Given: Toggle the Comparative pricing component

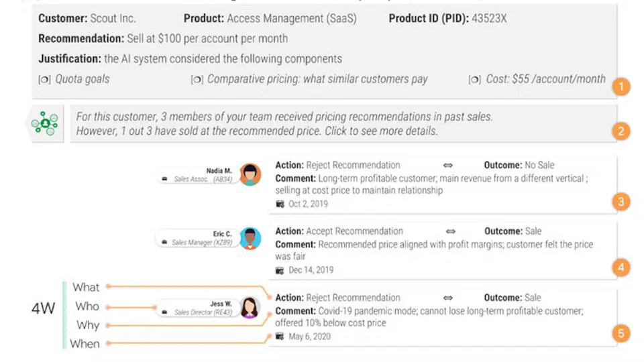Looking at the screenshot, I should pos(197,79).
